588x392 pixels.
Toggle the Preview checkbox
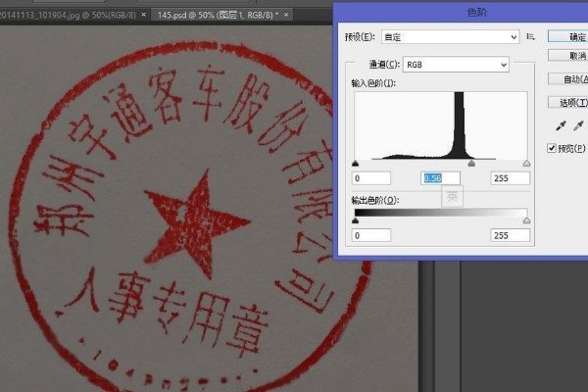553,148
